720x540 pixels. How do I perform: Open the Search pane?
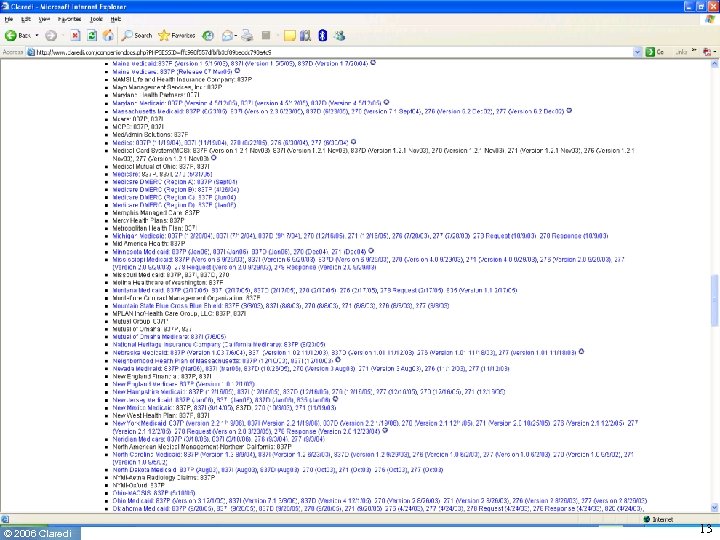[137, 35]
